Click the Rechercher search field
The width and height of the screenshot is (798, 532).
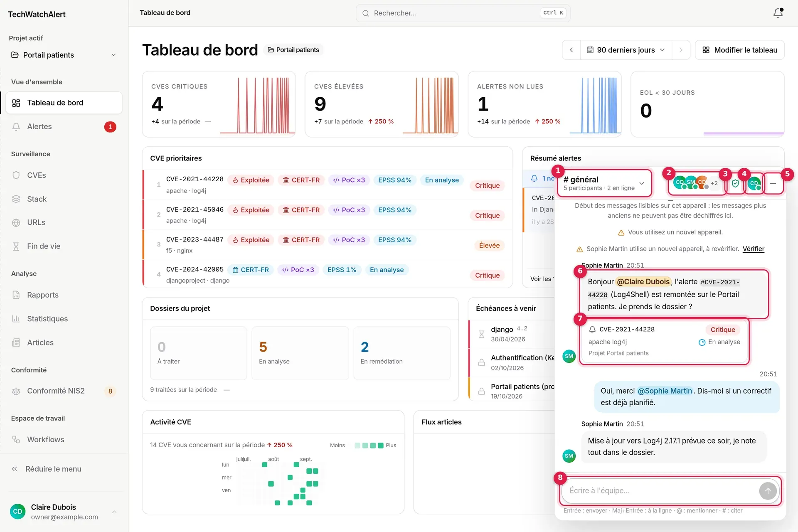(x=463, y=13)
